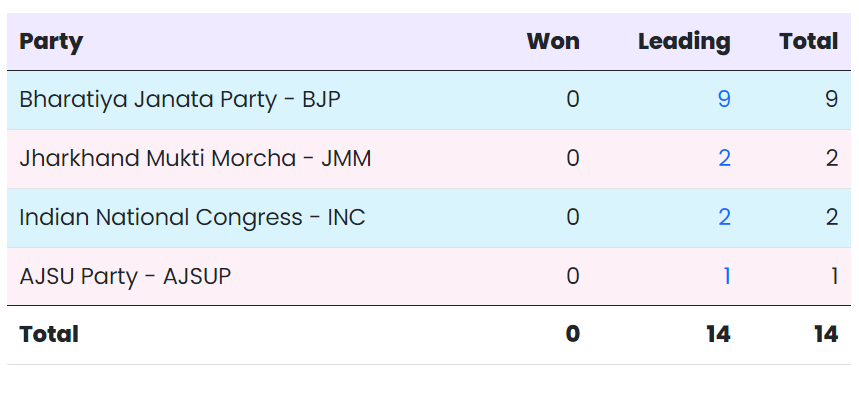Click the AJSUP leading count link
The width and height of the screenshot is (859, 406).
pos(726,277)
